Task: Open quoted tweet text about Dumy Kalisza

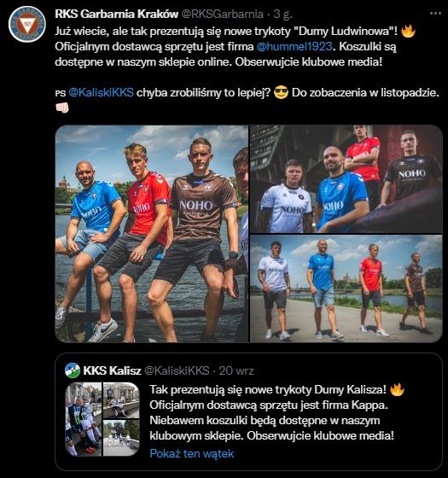Action: [x=276, y=412]
